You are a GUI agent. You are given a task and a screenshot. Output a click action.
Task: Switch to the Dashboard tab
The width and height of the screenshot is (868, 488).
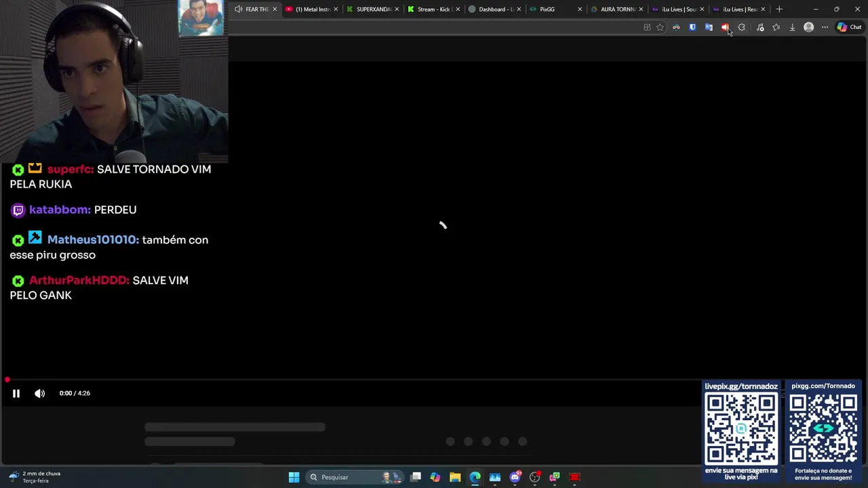(x=496, y=9)
